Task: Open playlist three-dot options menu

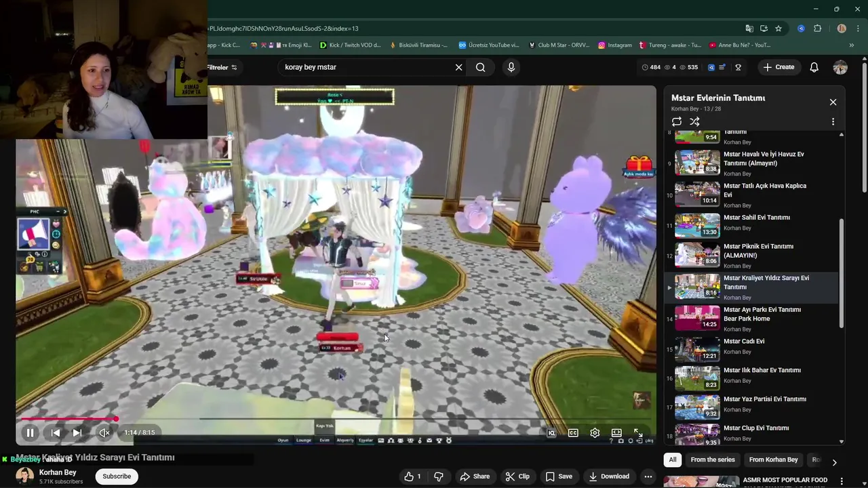Action: tap(833, 121)
